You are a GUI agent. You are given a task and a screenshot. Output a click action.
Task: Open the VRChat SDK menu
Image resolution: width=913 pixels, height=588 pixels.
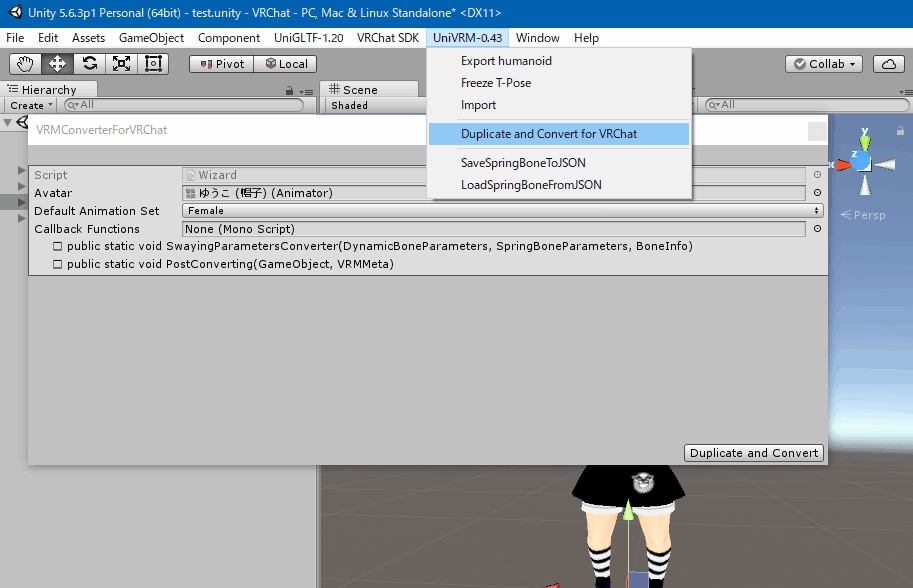coord(388,38)
